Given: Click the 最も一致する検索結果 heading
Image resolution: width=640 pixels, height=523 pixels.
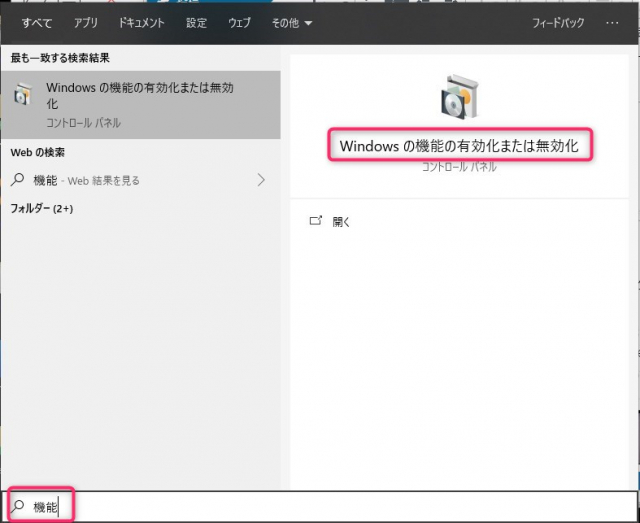Looking at the screenshot, I should (60, 58).
